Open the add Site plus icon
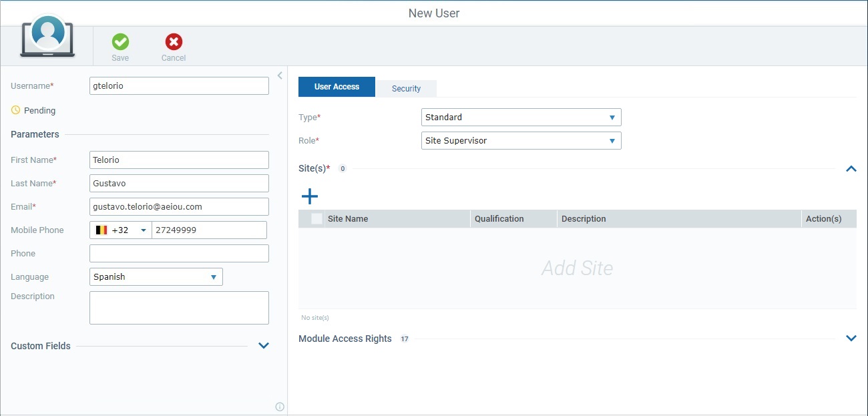This screenshot has height=416, width=868. 310,196
